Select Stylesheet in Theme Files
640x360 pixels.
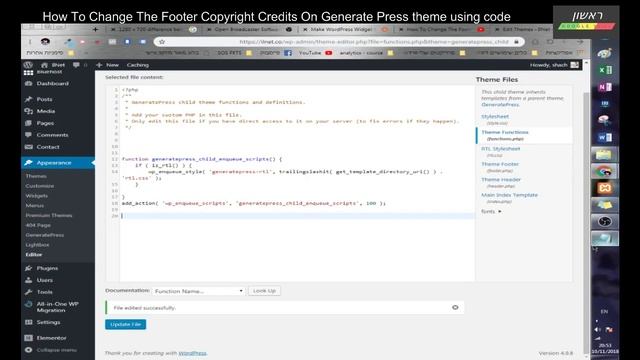coord(495,116)
